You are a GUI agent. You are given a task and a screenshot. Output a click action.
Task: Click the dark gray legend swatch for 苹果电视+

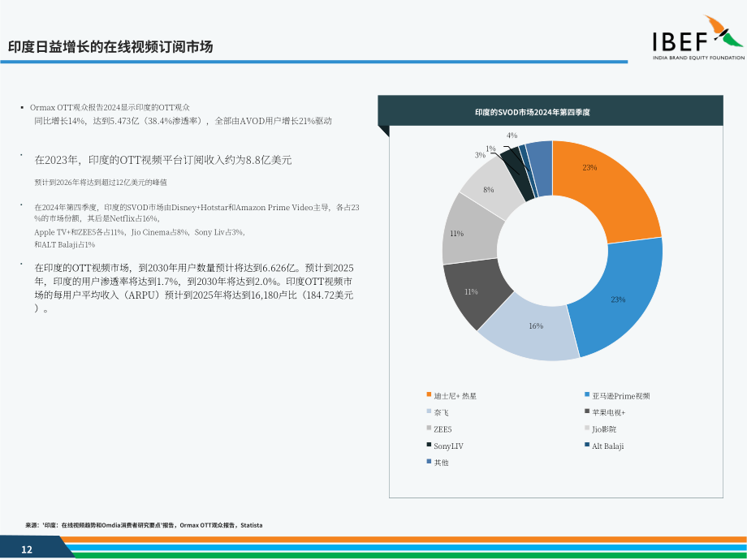point(587,411)
